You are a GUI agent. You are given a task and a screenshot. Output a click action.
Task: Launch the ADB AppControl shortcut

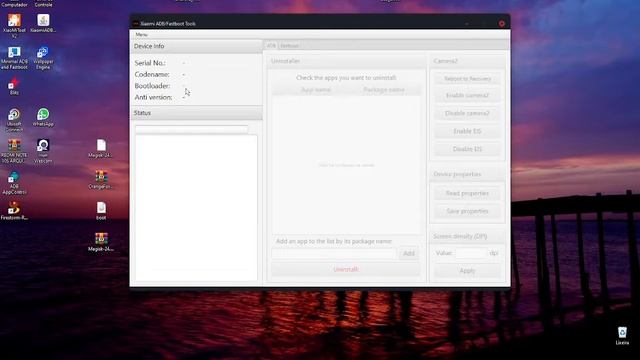click(14, 182)
